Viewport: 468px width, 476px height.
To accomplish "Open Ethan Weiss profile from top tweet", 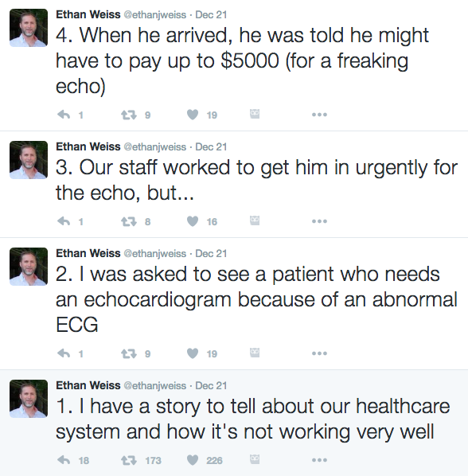I will (x=88, y=14).
